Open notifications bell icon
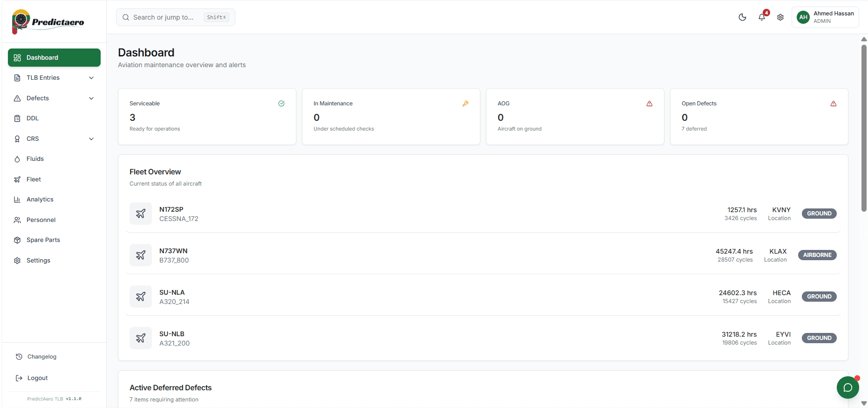The width and height of the screenshot is (868, 408). pos(762,17)
